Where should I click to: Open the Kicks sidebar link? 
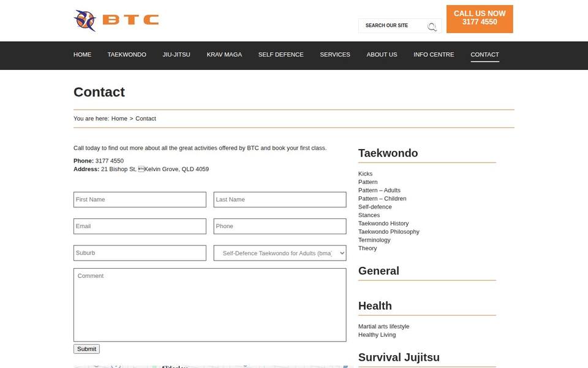point(365,174)
